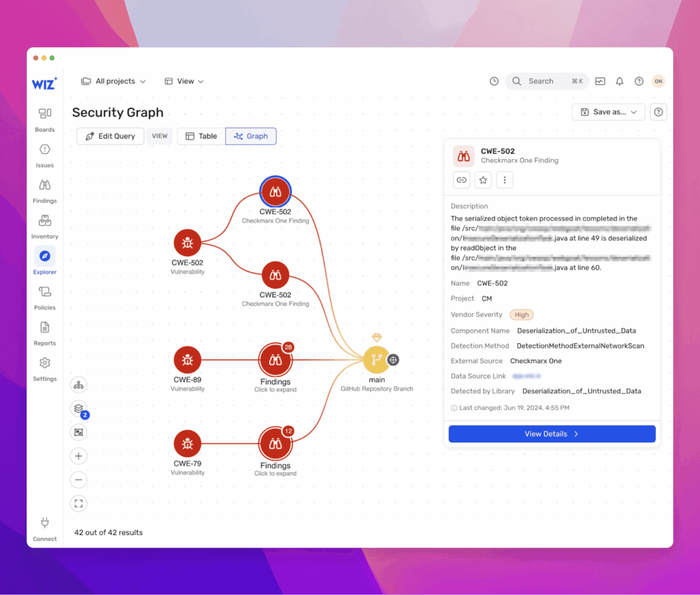The width and height of the screenshot is (700, 595).
Task: Click the Search input field
Action: (547, 82)
